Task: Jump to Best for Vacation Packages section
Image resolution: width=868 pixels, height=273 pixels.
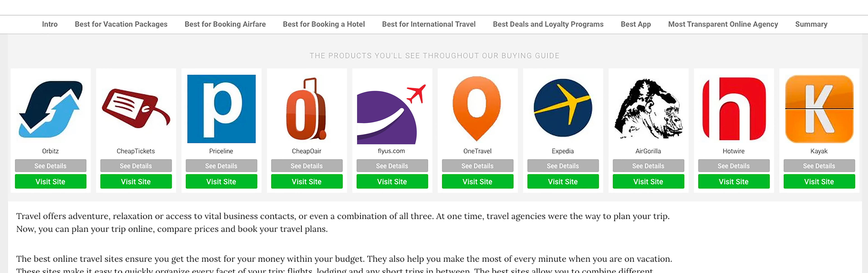Action: point(121,24)
